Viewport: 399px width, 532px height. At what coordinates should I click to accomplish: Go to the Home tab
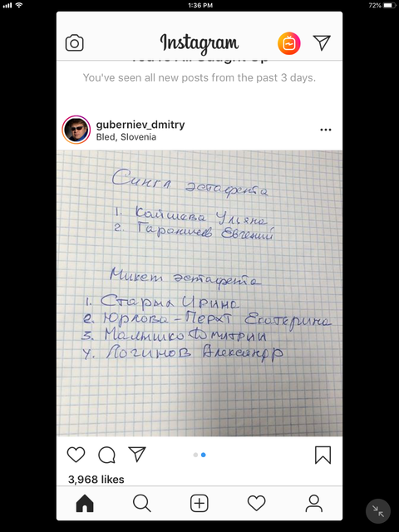[85, 503]
